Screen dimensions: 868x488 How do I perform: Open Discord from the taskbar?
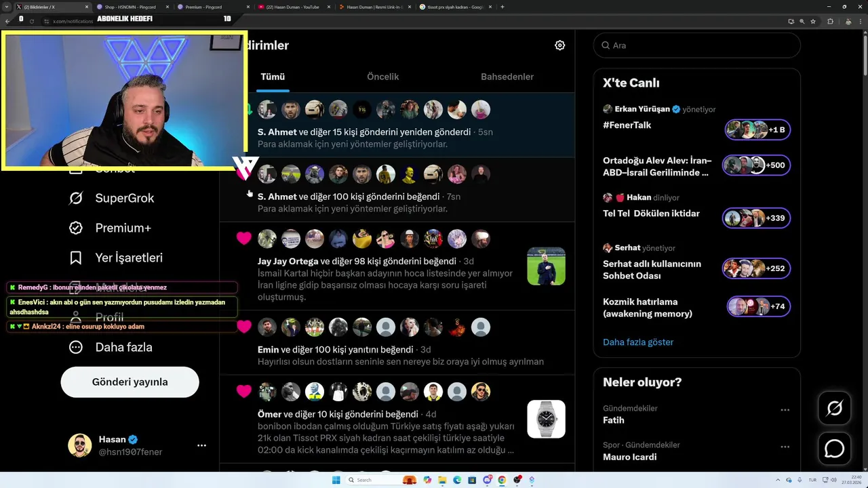point(488,480)
